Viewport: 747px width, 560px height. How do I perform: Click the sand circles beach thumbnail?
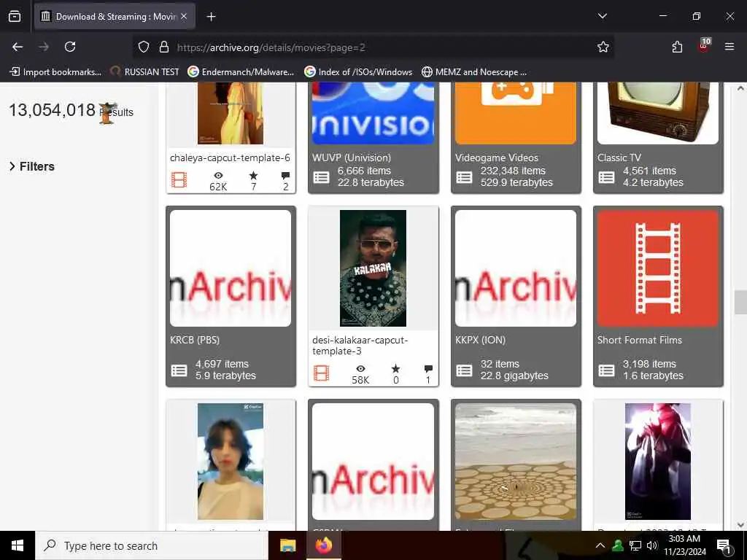click(516, 462)
